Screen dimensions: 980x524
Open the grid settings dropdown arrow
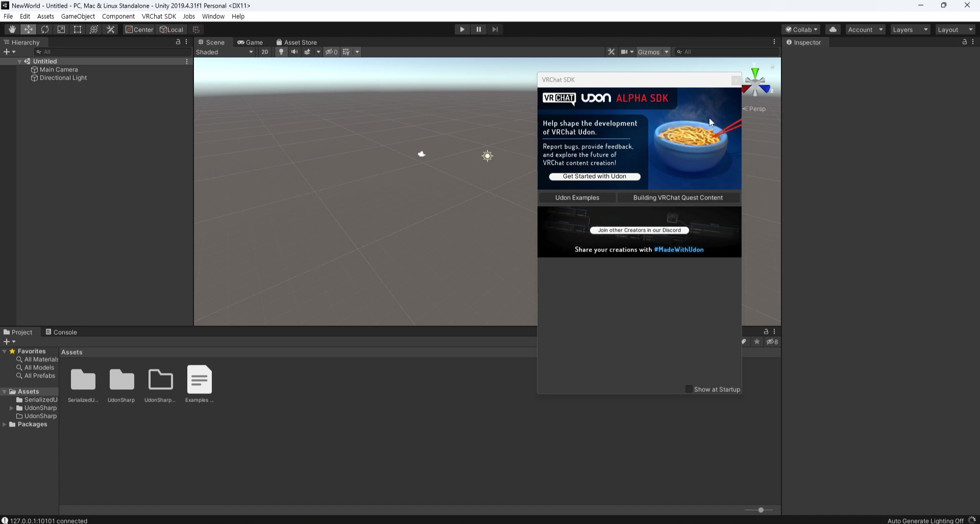click(357, 52)
